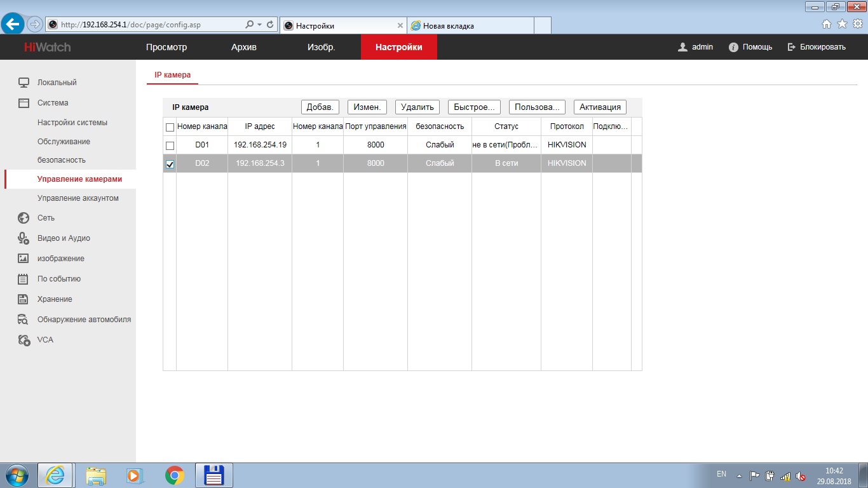Viewport: 868px width, 488px height.
Task: Click the power plug tray icon
Action: (x=770, y=476)
